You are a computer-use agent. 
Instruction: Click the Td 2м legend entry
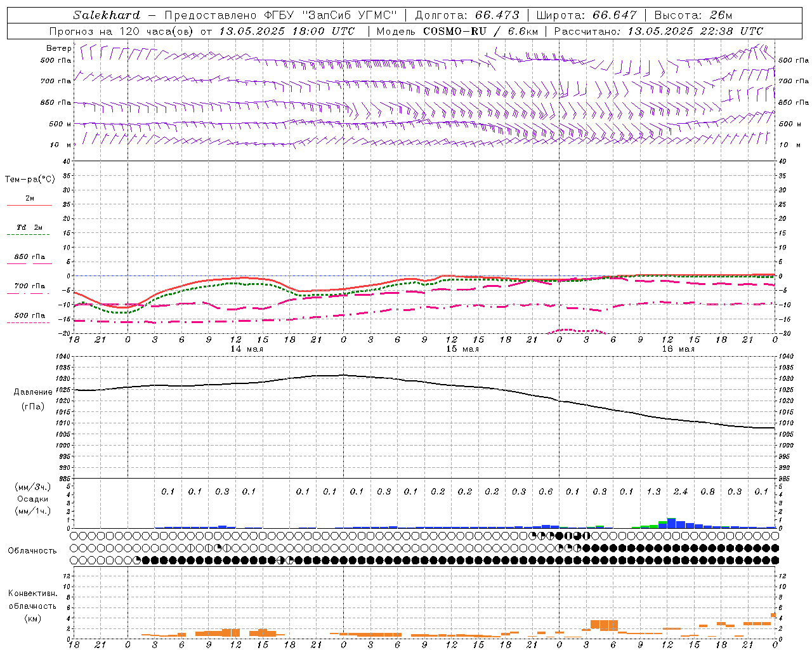pyautogui.click(x=29, y=227)
